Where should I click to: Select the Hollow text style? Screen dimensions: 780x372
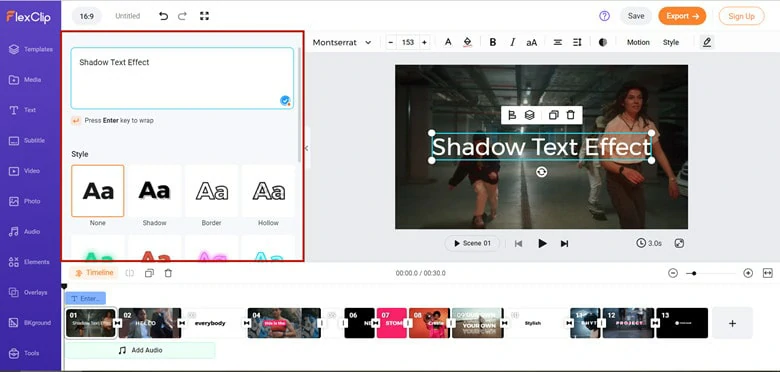coord(268,196)
